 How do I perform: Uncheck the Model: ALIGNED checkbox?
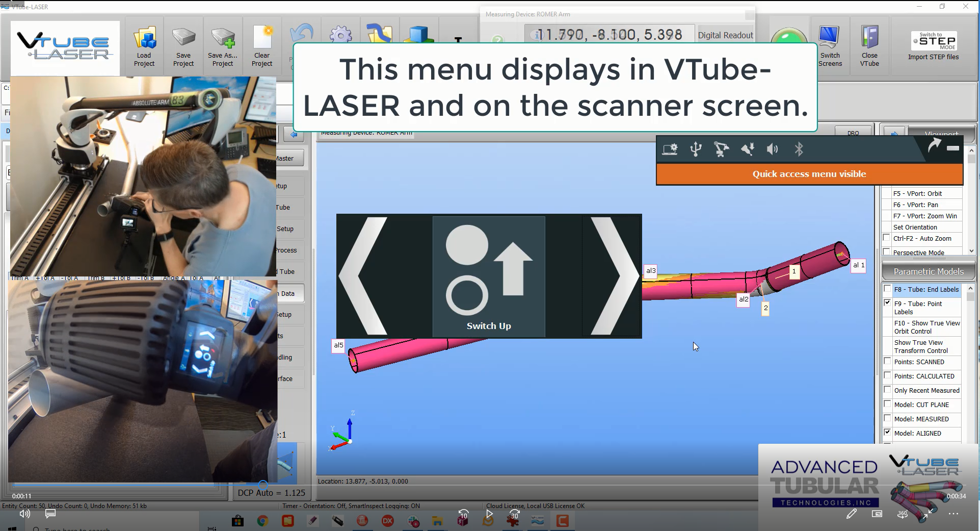[887, 433]
